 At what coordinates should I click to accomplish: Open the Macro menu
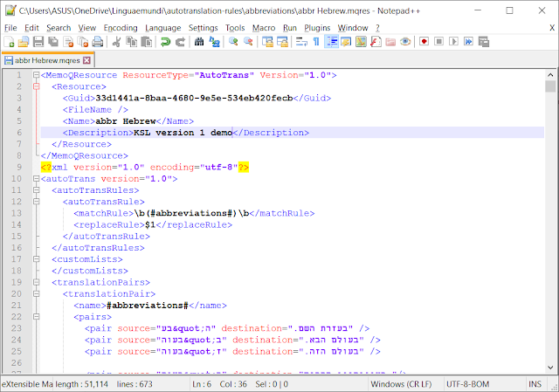tap(264, 28)
